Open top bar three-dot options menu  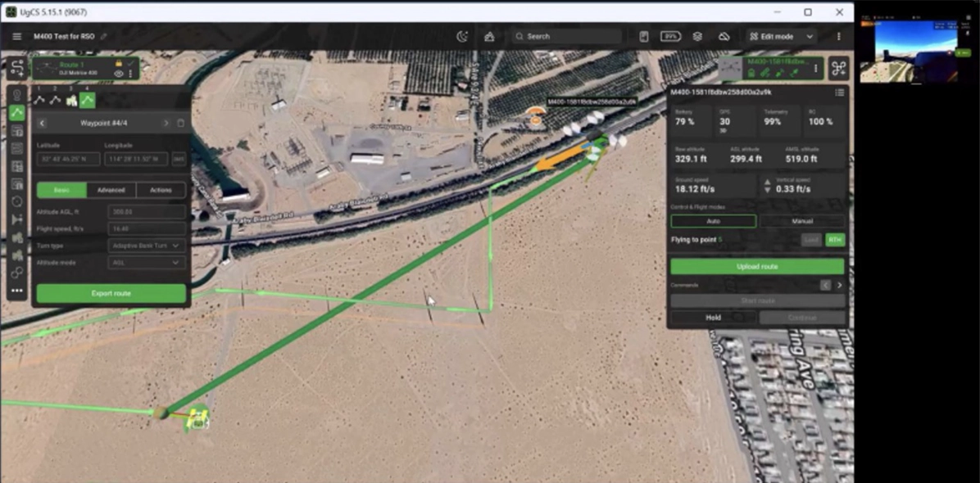point(839,37)
